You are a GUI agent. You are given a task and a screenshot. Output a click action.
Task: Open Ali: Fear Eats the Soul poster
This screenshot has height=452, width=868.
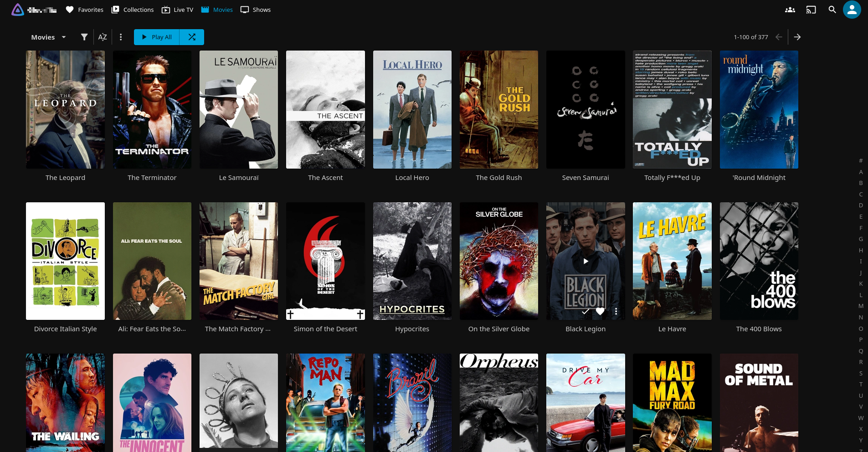point(152,261)
